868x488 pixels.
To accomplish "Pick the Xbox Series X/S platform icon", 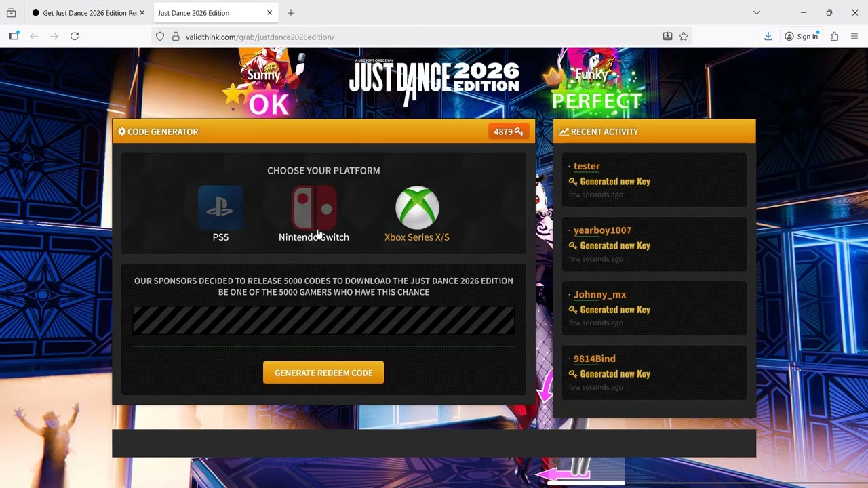I will click(x=417, y=208).
